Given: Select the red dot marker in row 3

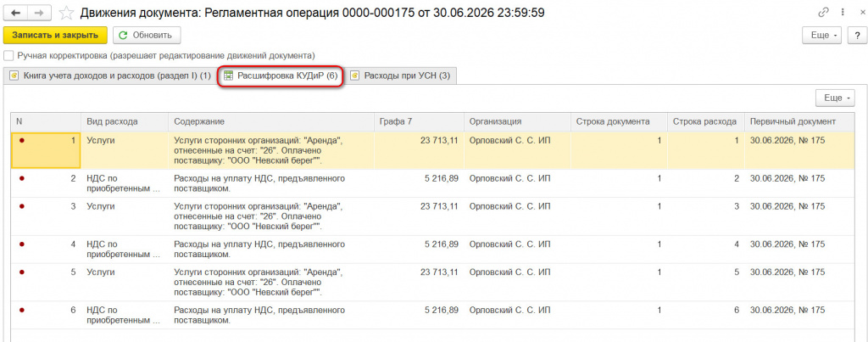Looking at the screenshot, I should [22, 206].
